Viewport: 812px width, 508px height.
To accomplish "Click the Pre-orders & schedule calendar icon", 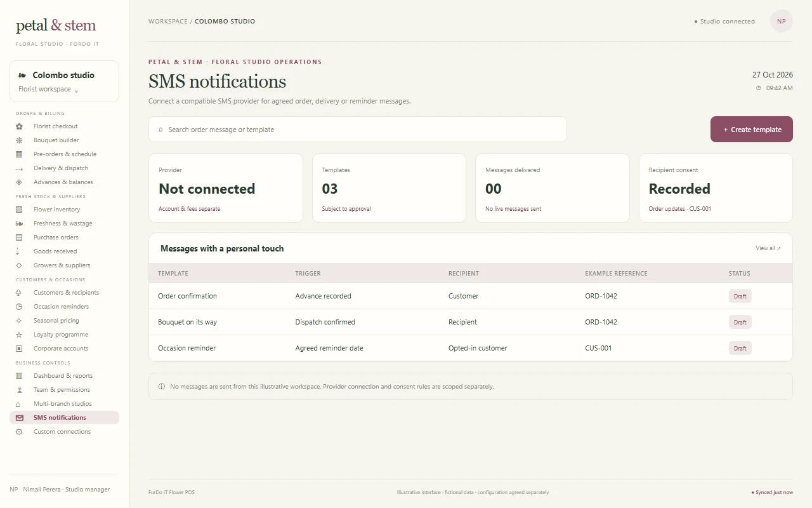I will click(19, 154).
